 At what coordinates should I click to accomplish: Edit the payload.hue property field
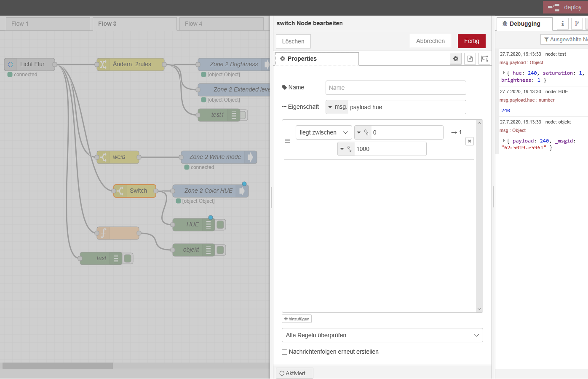point(407,107)
